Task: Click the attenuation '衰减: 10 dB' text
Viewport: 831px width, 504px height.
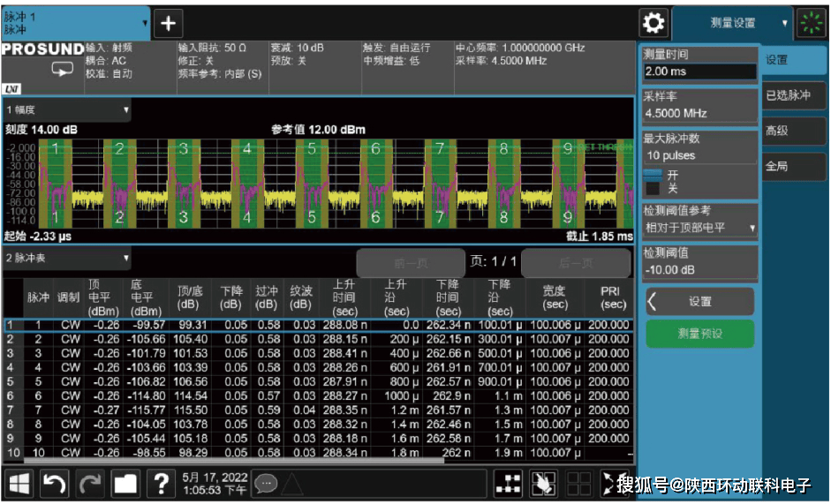Action: [x=298, y=49]
